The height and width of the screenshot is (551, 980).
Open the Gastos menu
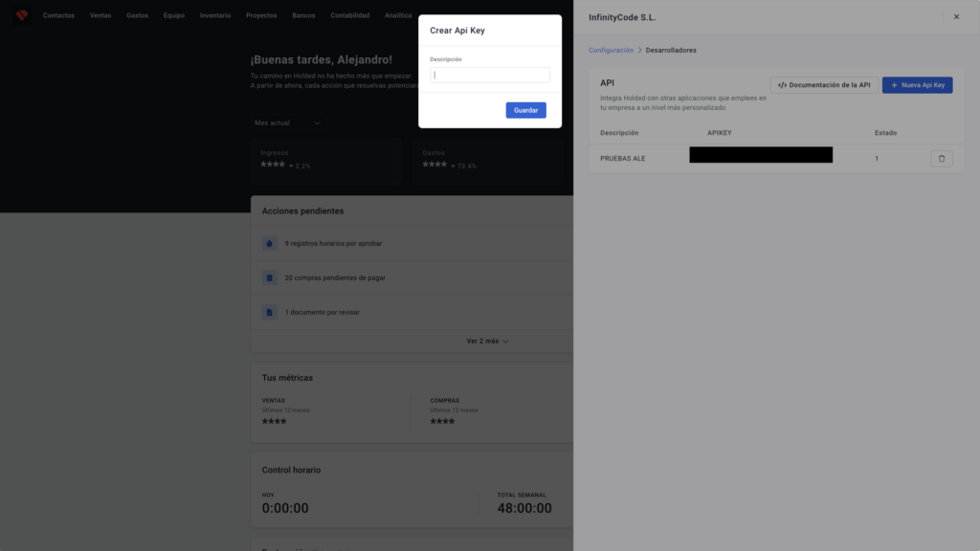point(138,15)
